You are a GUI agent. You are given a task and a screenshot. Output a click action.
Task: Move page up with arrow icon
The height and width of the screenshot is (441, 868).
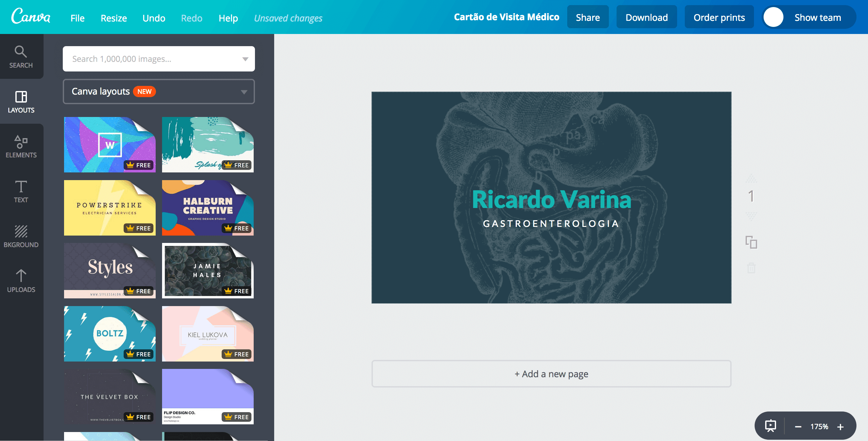tap(751, 178)
